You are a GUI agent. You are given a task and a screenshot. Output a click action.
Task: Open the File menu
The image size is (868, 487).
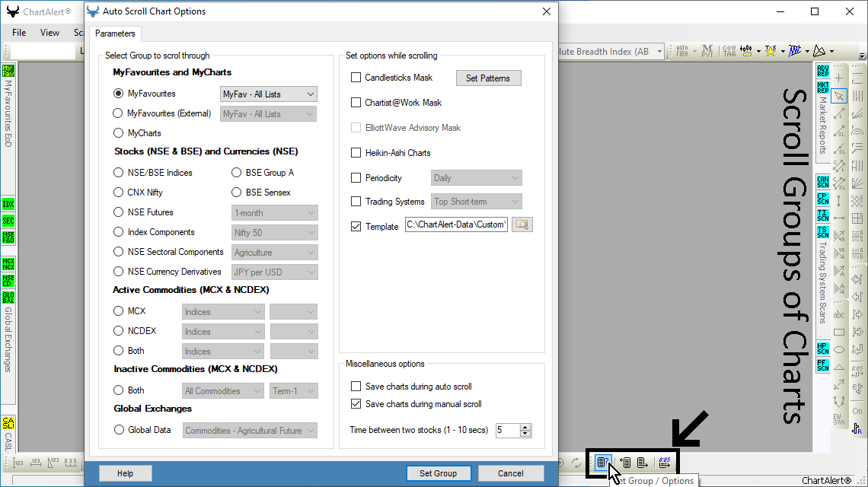click(x=19, y=33)
